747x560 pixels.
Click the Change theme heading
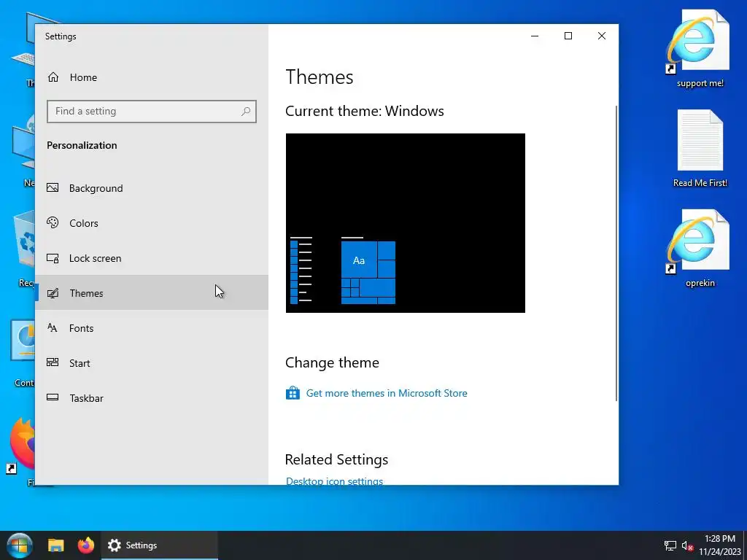point(332,362)
